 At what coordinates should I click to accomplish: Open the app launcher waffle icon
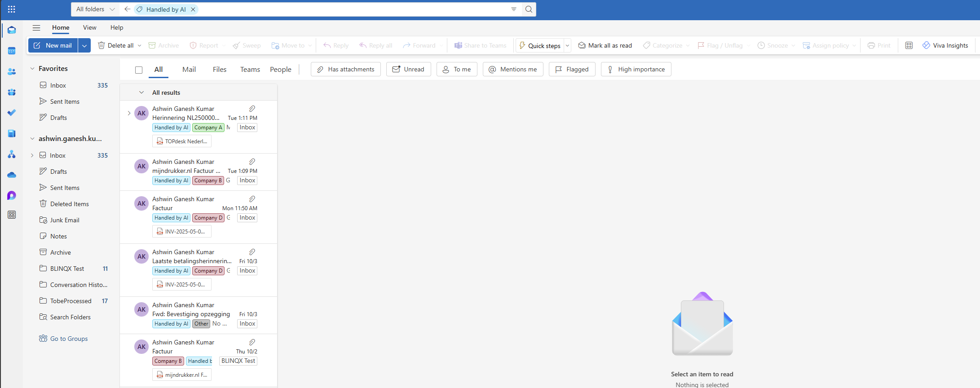(12, 9)
